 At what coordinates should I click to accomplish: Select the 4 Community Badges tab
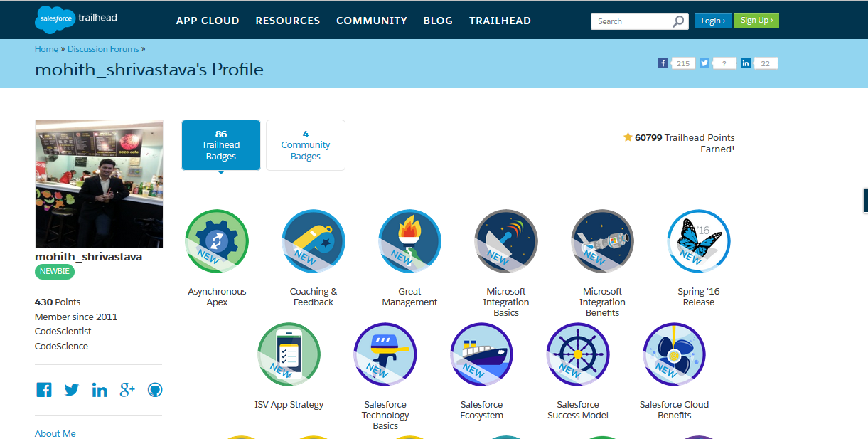coord(306,145)
